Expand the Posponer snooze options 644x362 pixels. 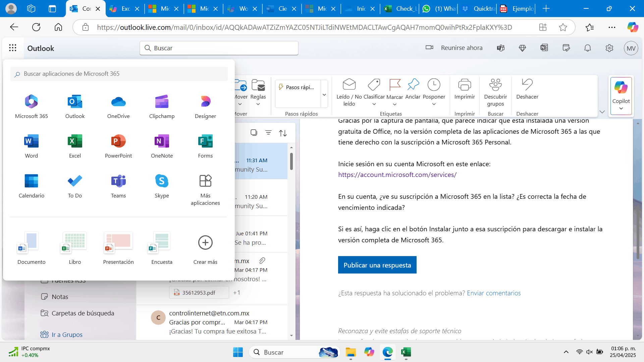[434, 104]
